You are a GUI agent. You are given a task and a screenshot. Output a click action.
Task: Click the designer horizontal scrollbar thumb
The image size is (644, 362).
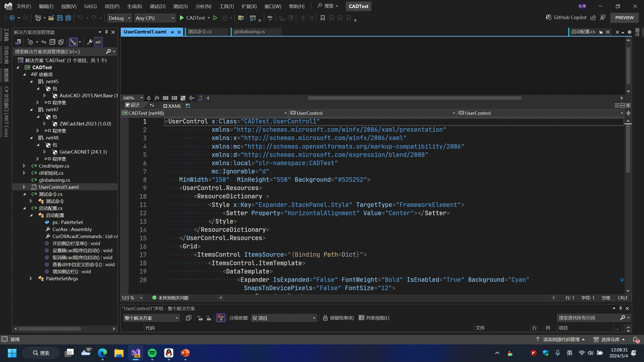tap(415, 98)
